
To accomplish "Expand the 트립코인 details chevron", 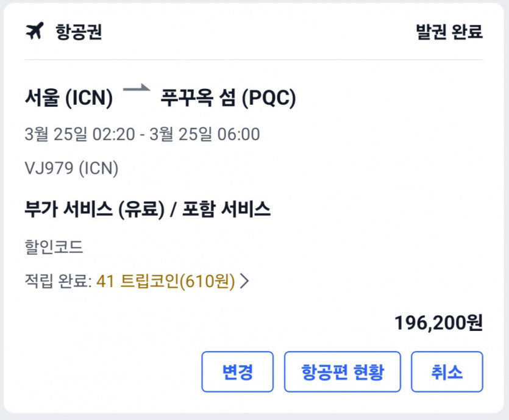I will (245, 281).
